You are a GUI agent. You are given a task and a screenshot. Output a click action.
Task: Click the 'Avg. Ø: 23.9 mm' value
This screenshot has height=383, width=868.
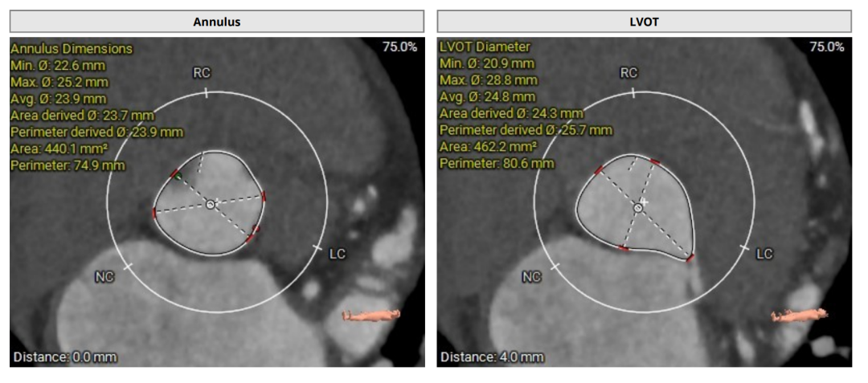[59, 99]
